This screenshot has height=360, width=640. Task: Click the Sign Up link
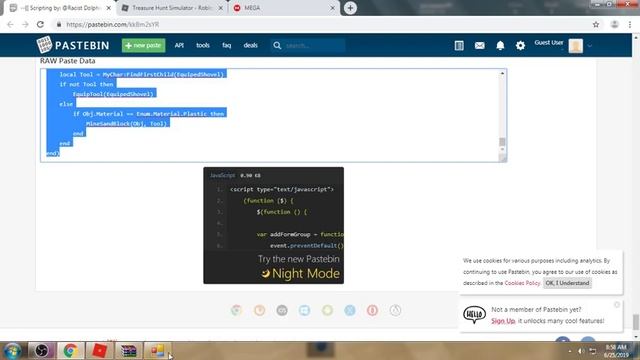click(x=503, y=321)
